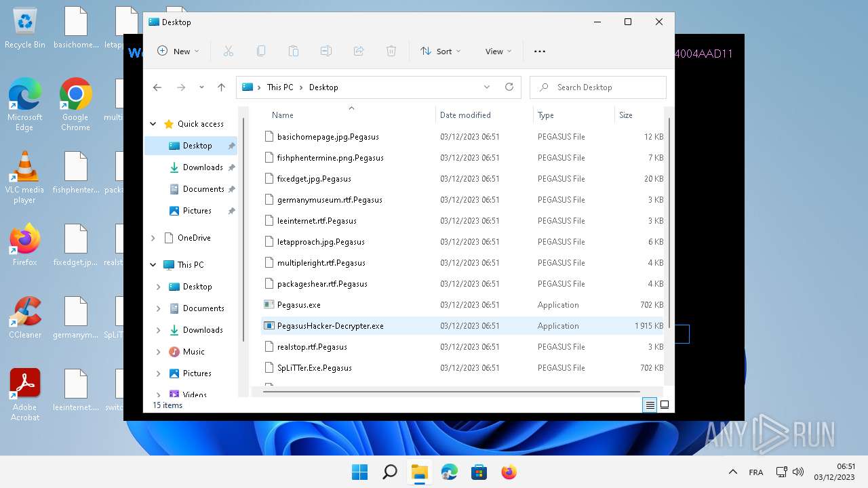Select packageshear.rtf.Pegasus file

463,284
